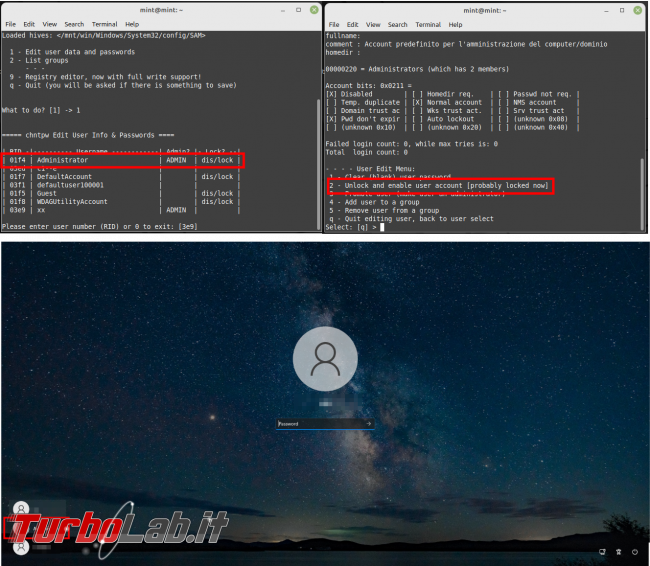Click '00000220 = Administrators' group line
The height and width of the screenshot is (566, 650).
coord(417,69)
